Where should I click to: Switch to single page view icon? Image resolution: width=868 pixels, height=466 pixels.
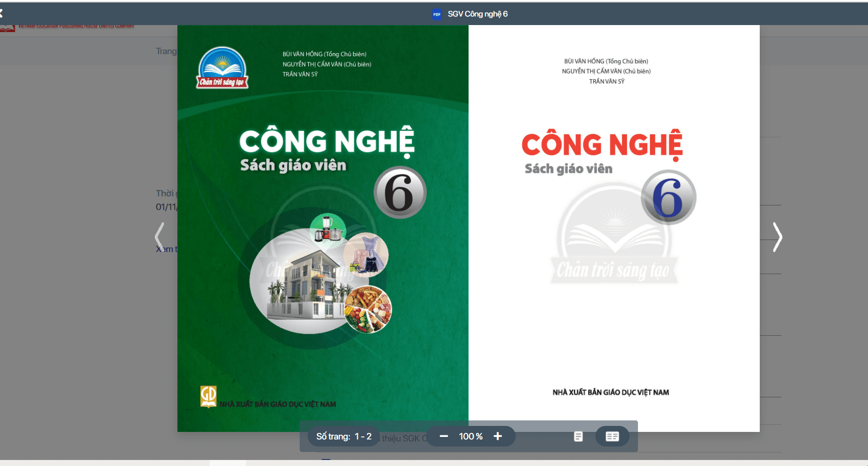[x=578, y=436]
